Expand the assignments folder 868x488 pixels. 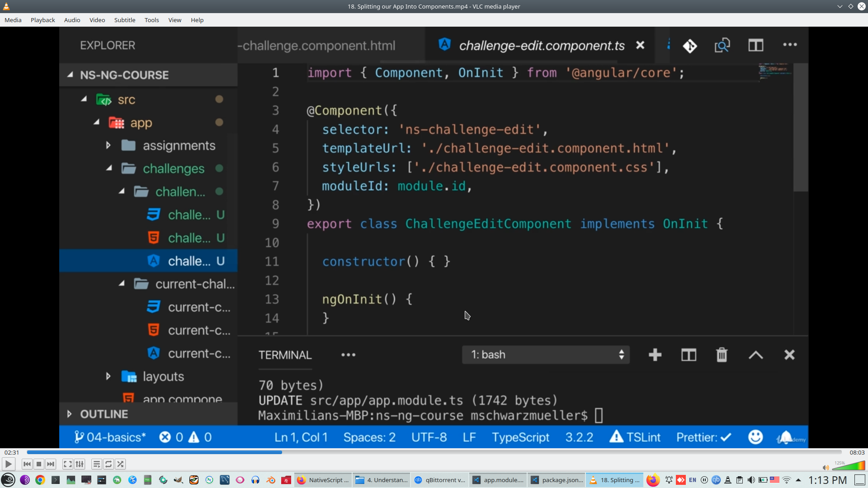[x=108, y=145]
